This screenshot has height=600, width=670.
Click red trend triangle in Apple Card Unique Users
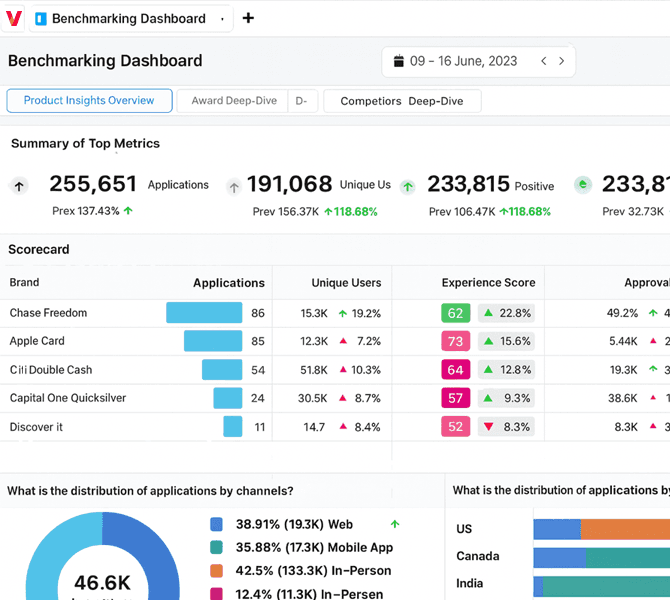[343, 341]
